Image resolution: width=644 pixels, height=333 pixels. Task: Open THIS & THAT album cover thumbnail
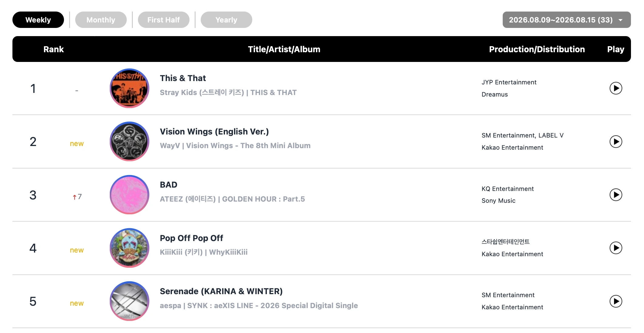129,88
